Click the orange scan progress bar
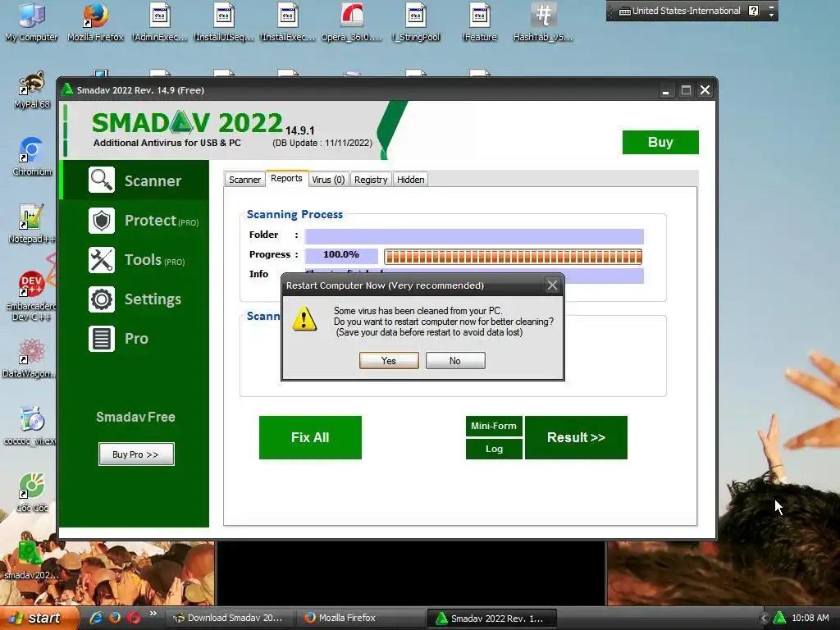Viewport: 840px width, 630px height. pyautogui.click(x=514, y=257)
